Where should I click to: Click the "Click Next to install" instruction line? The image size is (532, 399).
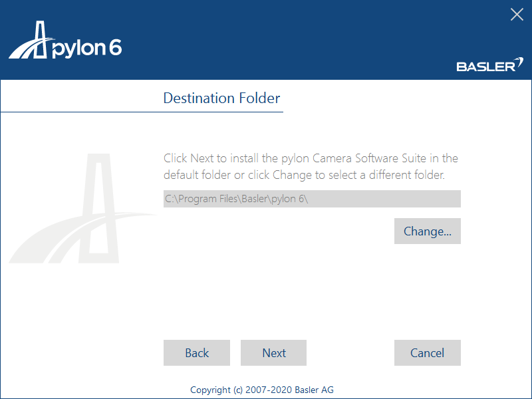pyautogui.click(x=311, y=158)
